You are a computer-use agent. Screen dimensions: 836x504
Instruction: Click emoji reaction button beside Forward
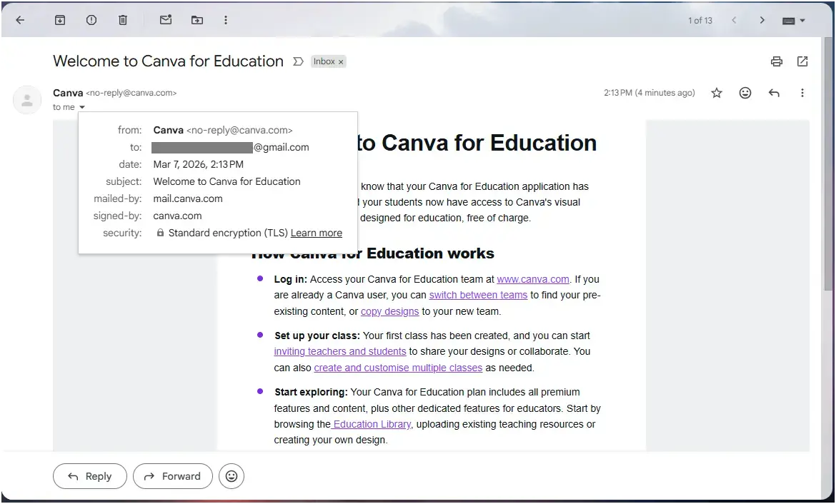coord(232,476)
